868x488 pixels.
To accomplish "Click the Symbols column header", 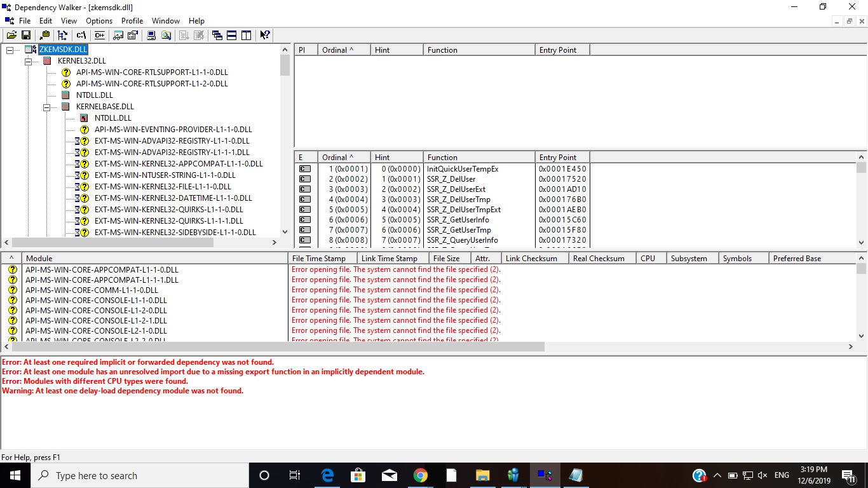I will (x=744, y=259).
